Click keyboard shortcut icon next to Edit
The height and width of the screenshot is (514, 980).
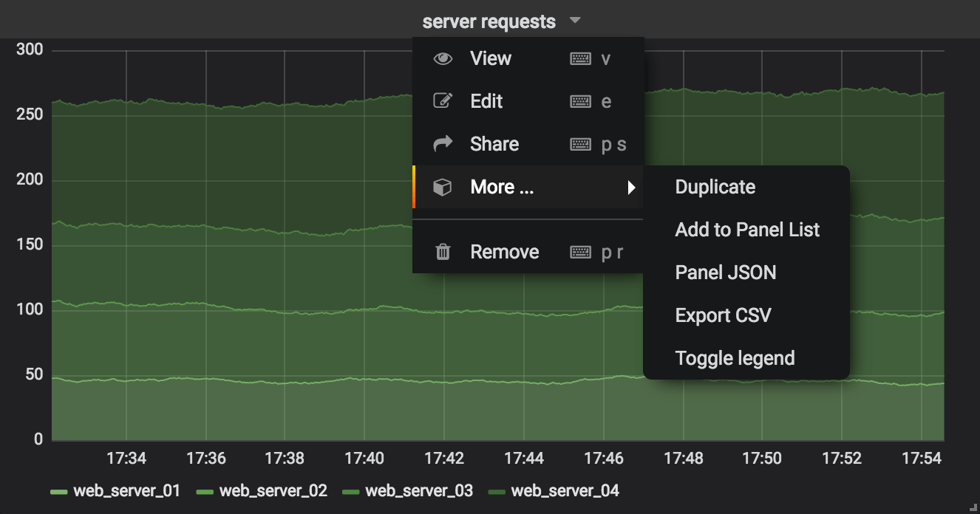click(580, 101)
